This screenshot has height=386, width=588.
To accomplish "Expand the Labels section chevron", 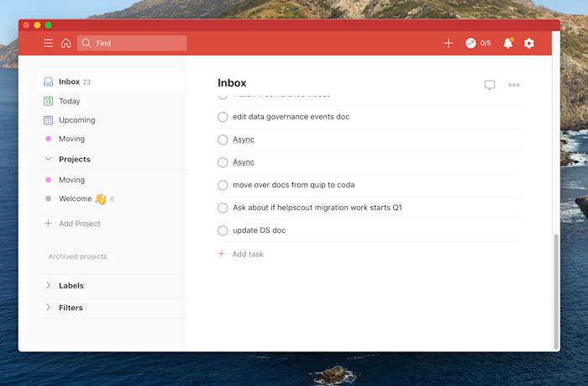I will (x=48, y=285).
